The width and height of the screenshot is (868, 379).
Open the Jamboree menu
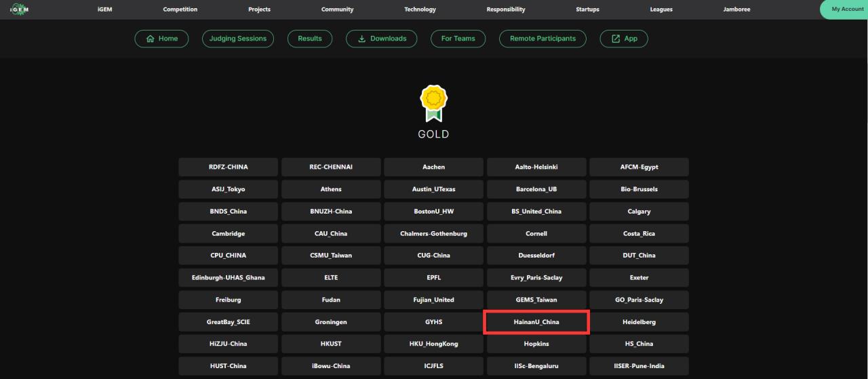tap(737, 9)
